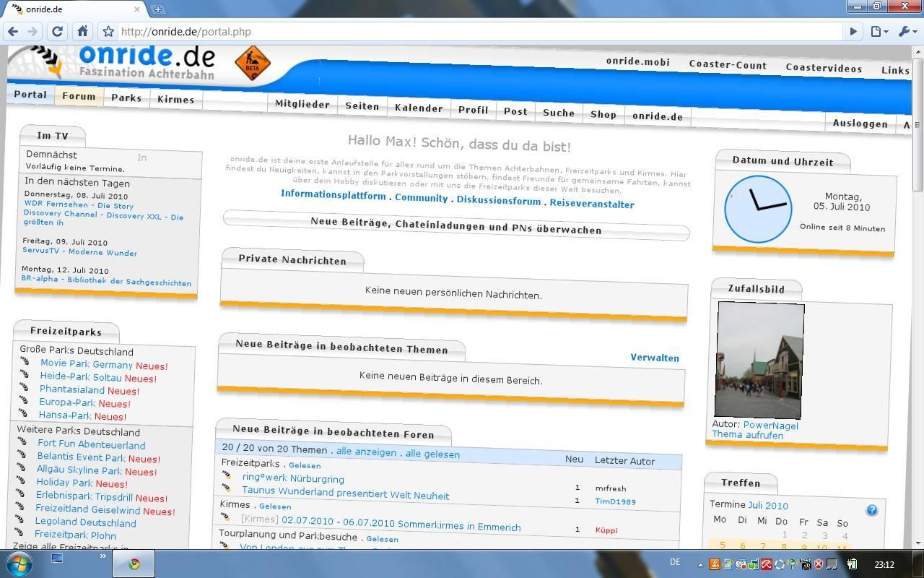
Task: Click the home icon in the browser toolbar
Action: 82,32
